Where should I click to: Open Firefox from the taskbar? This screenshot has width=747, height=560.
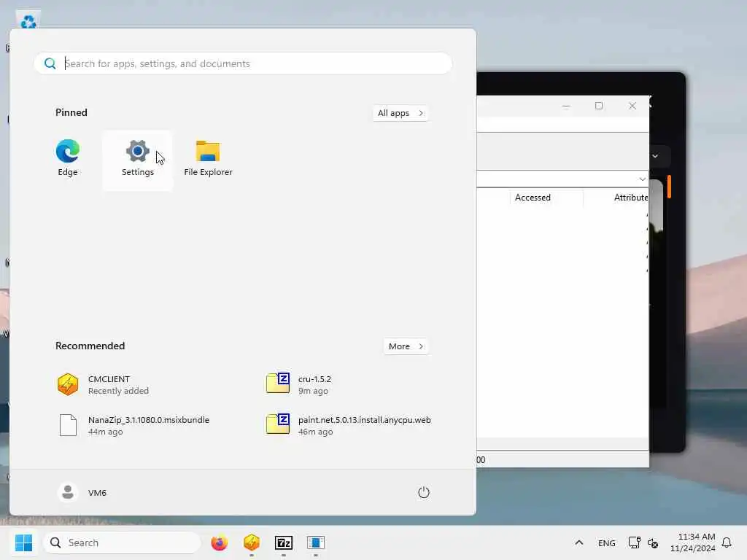[x=219, y=542]
